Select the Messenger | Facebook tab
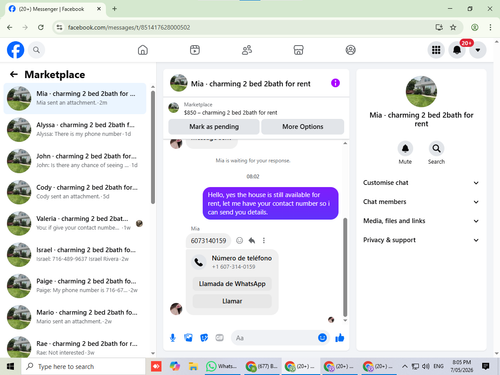The width and height of the screenshot is (500, 375). coord(55,9)
